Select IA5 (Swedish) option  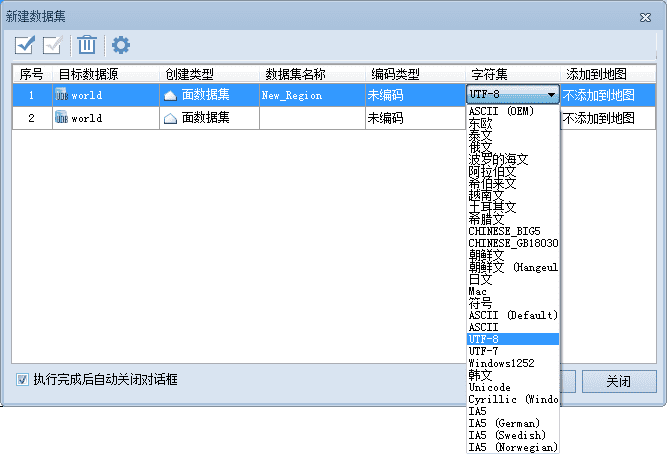513,435
